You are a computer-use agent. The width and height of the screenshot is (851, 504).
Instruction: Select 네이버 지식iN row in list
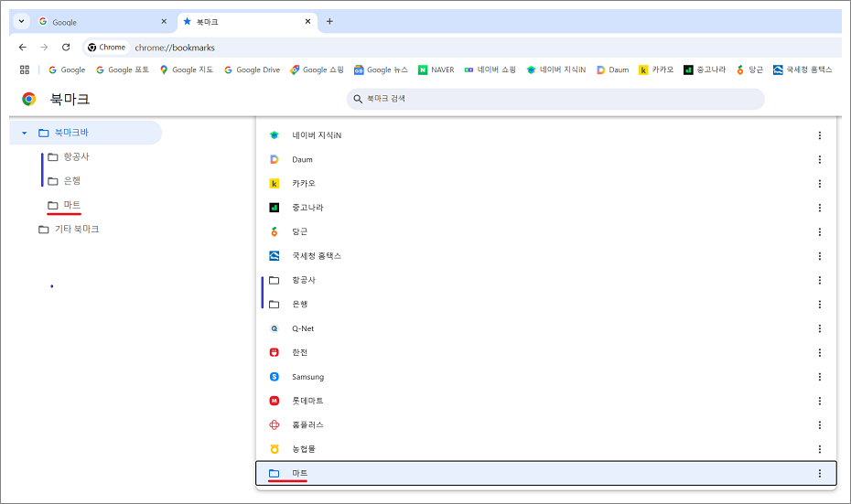point(546,135)
